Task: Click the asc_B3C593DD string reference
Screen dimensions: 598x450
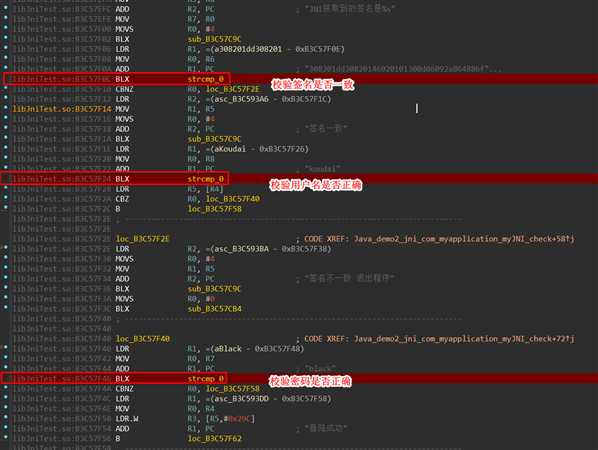Action: (241, 399)
